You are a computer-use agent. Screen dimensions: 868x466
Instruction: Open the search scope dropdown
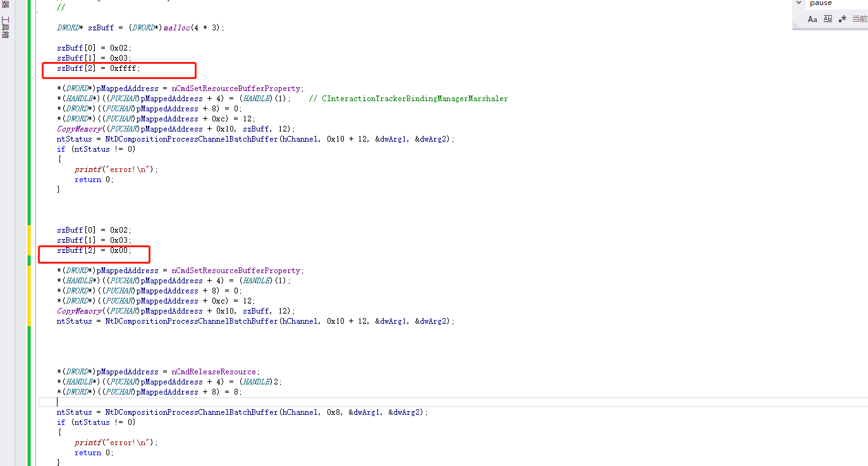click(x=859, y=19)
